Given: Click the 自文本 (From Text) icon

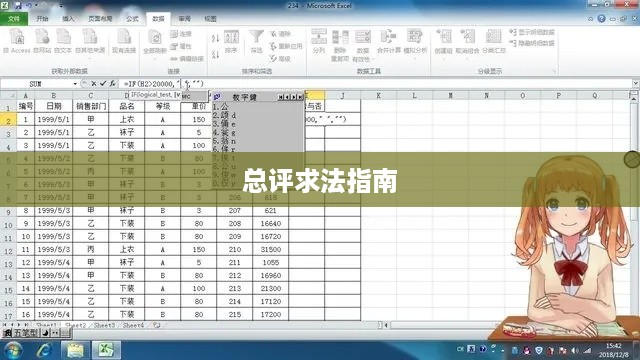Looking at the screenshot, I should [x=63, y=41].
